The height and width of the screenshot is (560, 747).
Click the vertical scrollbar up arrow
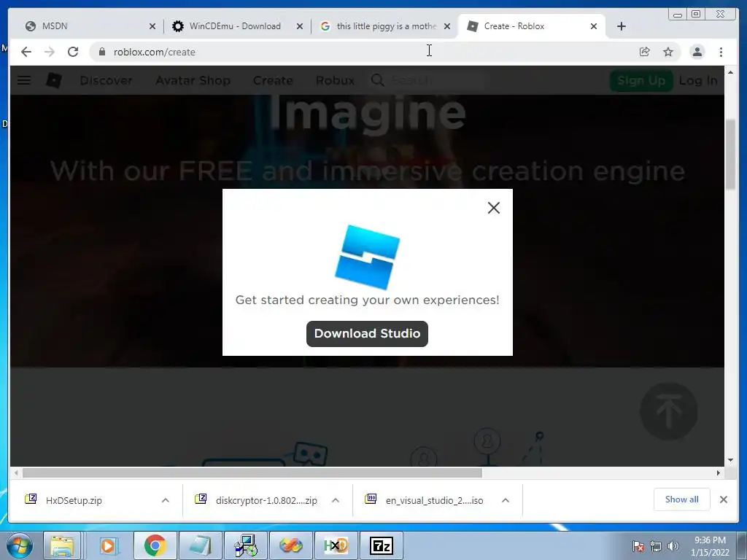pos(730,72)
